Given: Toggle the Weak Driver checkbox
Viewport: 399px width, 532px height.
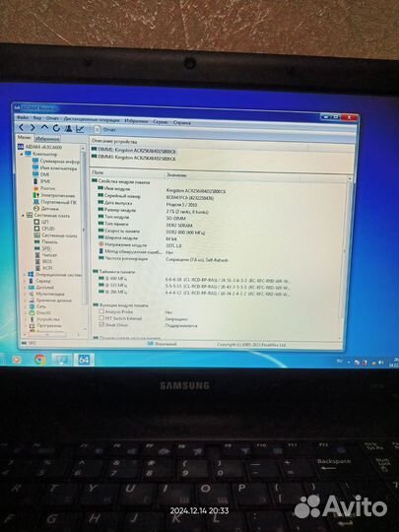Looking at the screenshot, I should (x=101, y=324).
